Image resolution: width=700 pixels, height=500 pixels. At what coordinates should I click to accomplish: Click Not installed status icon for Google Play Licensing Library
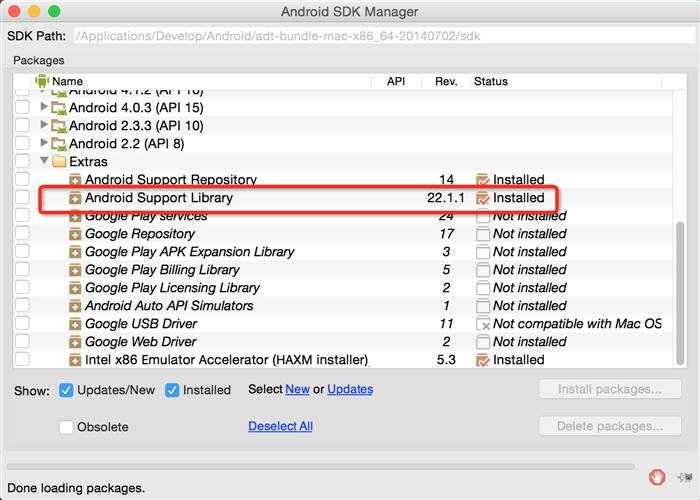pos(483,288)
